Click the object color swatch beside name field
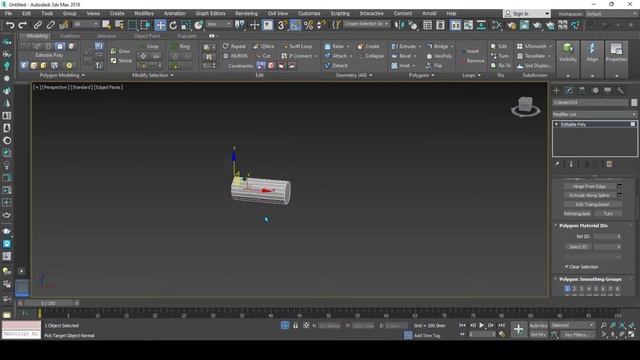The width and height of the screenshot is (640, 360). (634, 102)
